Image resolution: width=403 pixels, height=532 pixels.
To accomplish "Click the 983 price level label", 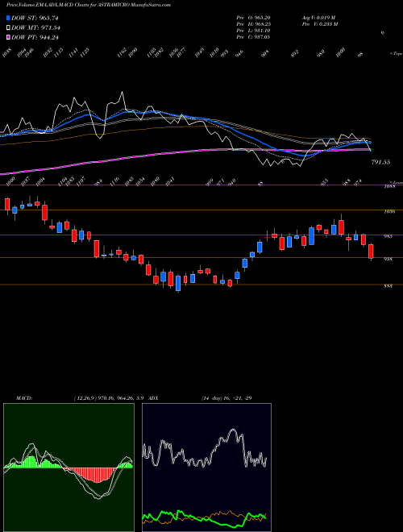I will click(388, 236).
